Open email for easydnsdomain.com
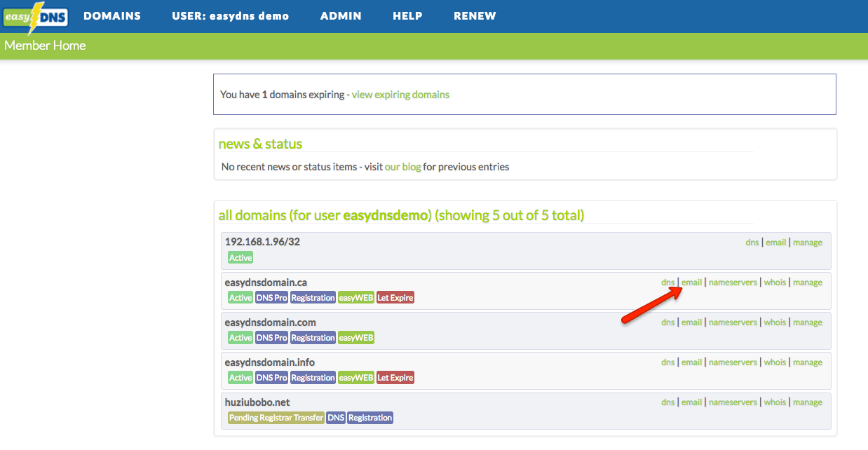The width and height of the screenshot is (868, 450). click(691, 322)
